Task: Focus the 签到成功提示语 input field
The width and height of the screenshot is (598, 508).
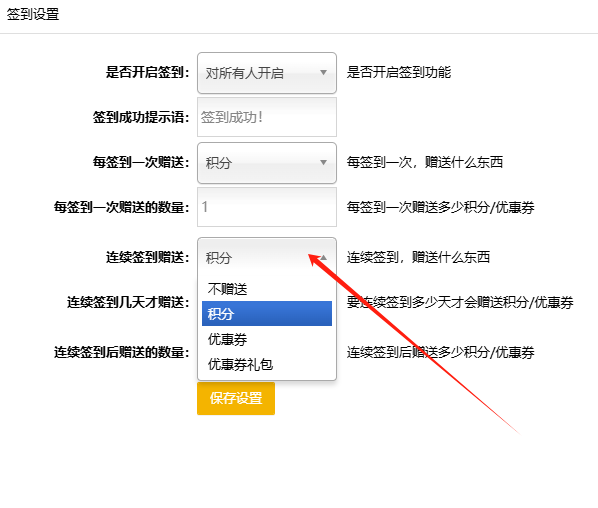Action: [x=267, y=117]
